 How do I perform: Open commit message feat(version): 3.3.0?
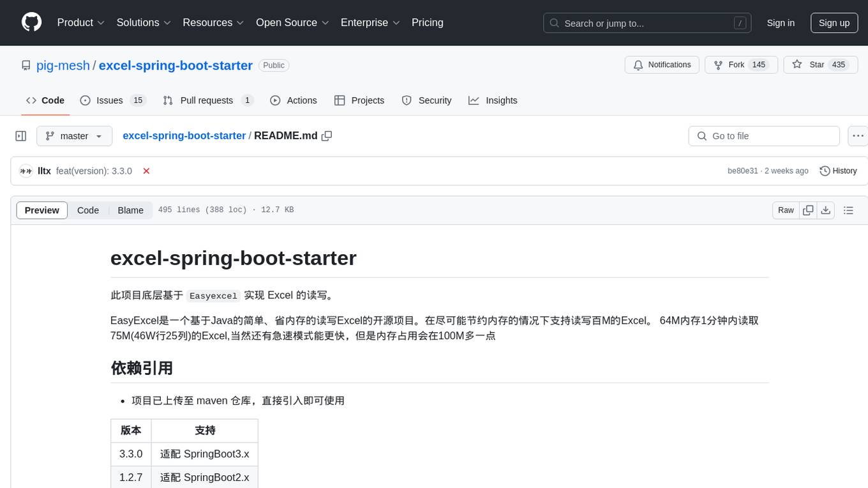click(x=94, y=171)
